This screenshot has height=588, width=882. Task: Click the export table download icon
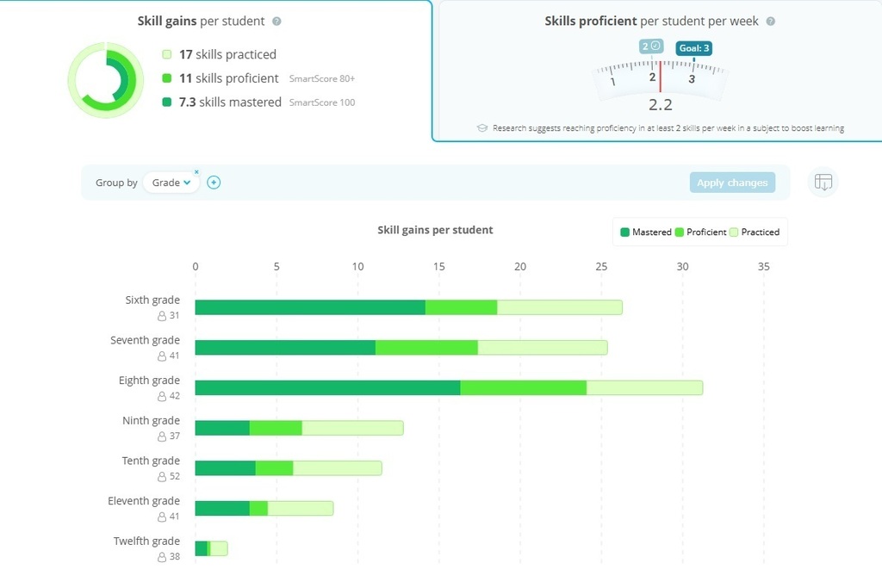coord(823,183)
